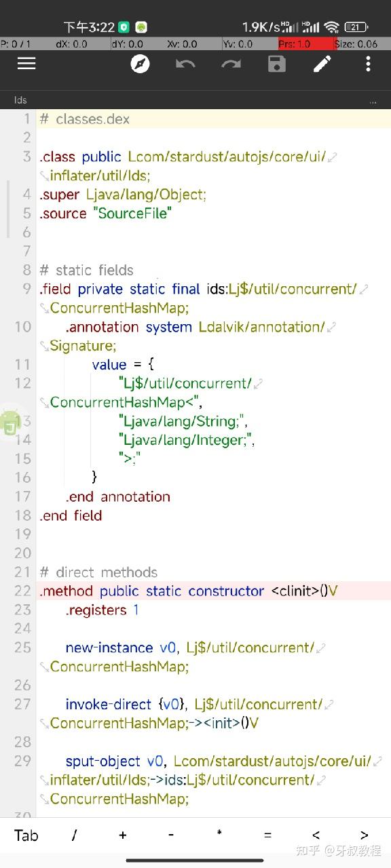Insert greater-than symbol from shortcut bar

(x=364, y=835)
